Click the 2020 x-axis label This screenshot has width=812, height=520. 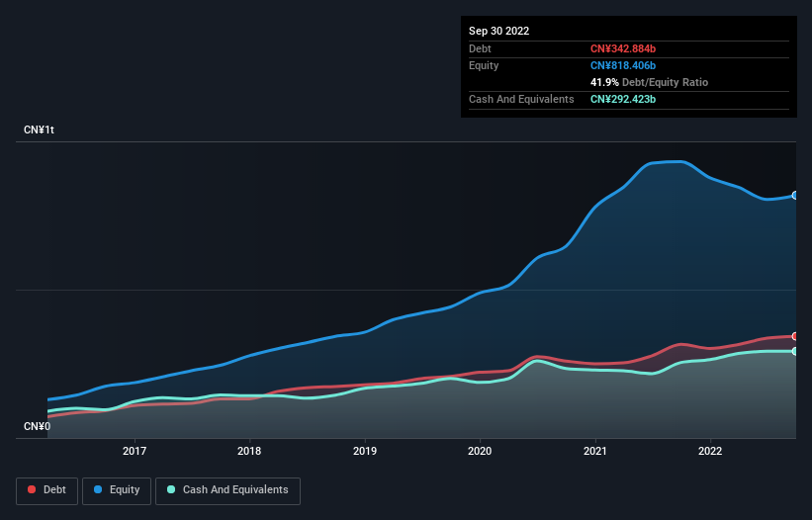click(480, 451)
